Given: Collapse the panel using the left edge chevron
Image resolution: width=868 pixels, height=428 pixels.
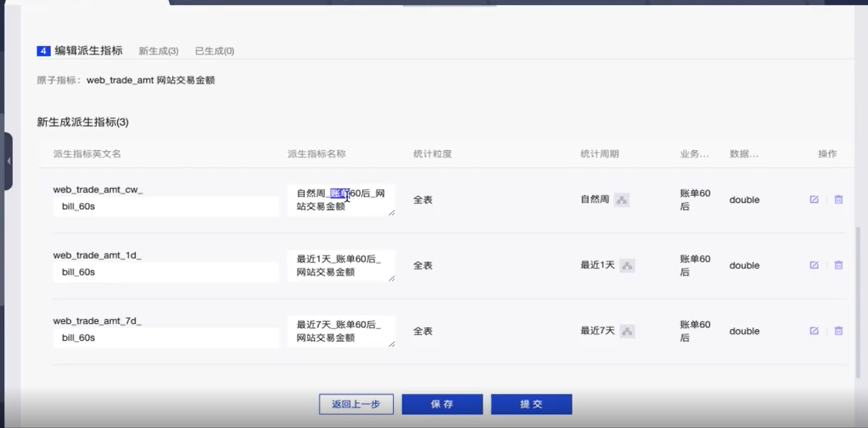Looking at the screenshot, I should point(9,160).
